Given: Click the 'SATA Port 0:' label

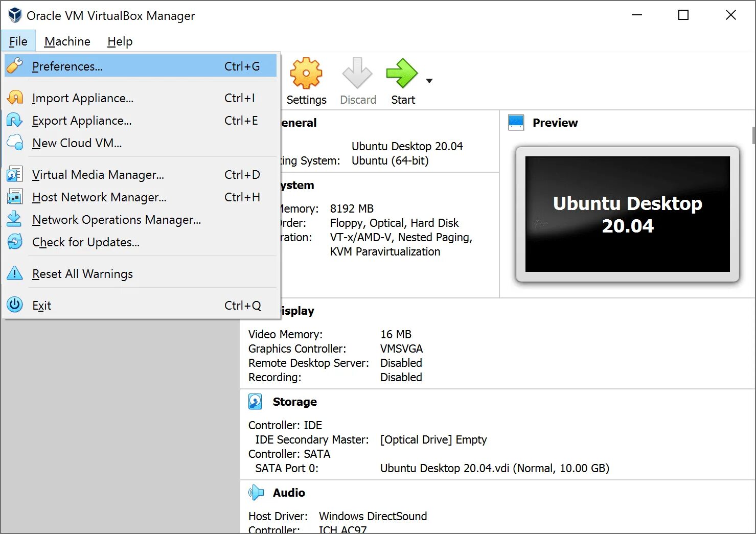Looking at the screenshot, I should coord(287,468).
